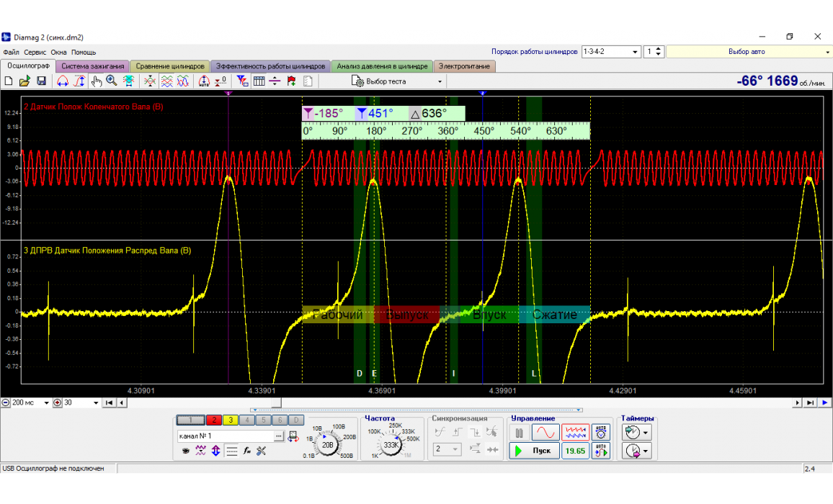Viewport: 833px width, 504px height.
Task: Click the fx math function icon
Action: click(246, 451)
